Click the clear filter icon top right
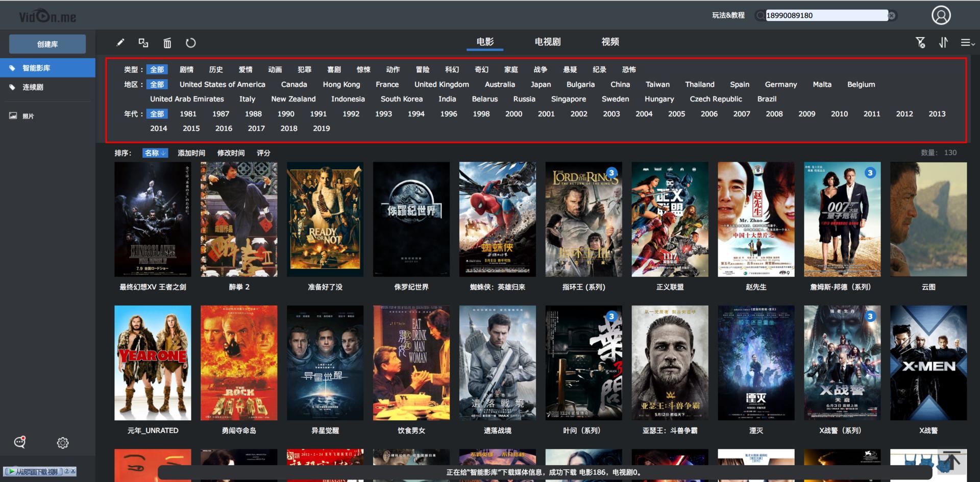This screenshot has height=482, width=980. [x=921, y=43]
